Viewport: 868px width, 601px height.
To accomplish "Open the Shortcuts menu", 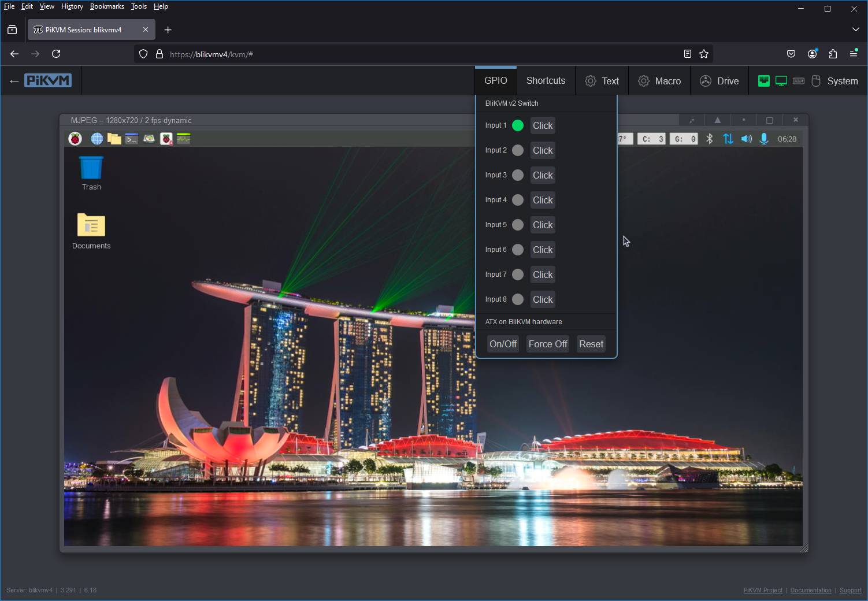I will point(546,81).
